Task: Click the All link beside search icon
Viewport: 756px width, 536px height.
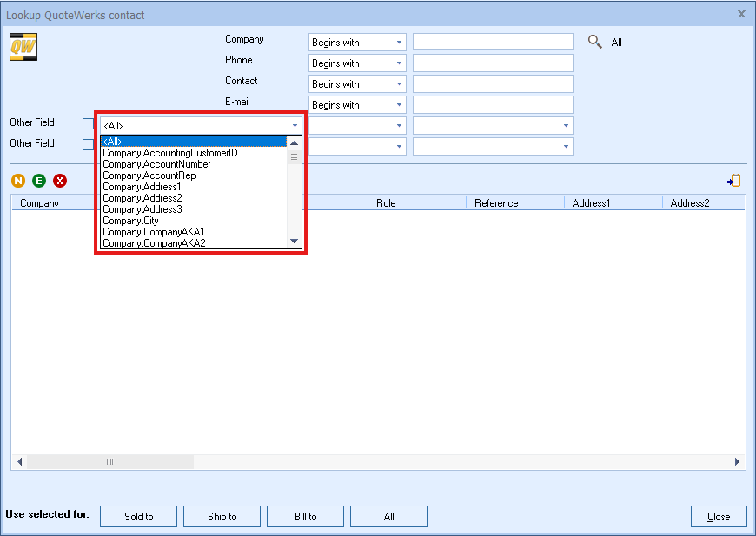Action: pos(617,43)
